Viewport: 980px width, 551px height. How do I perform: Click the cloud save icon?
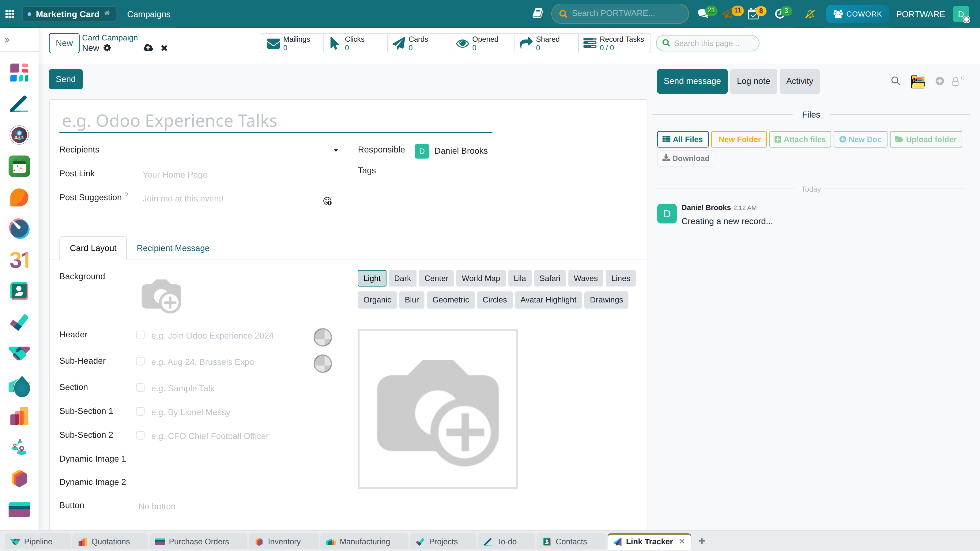coord(148,48)
